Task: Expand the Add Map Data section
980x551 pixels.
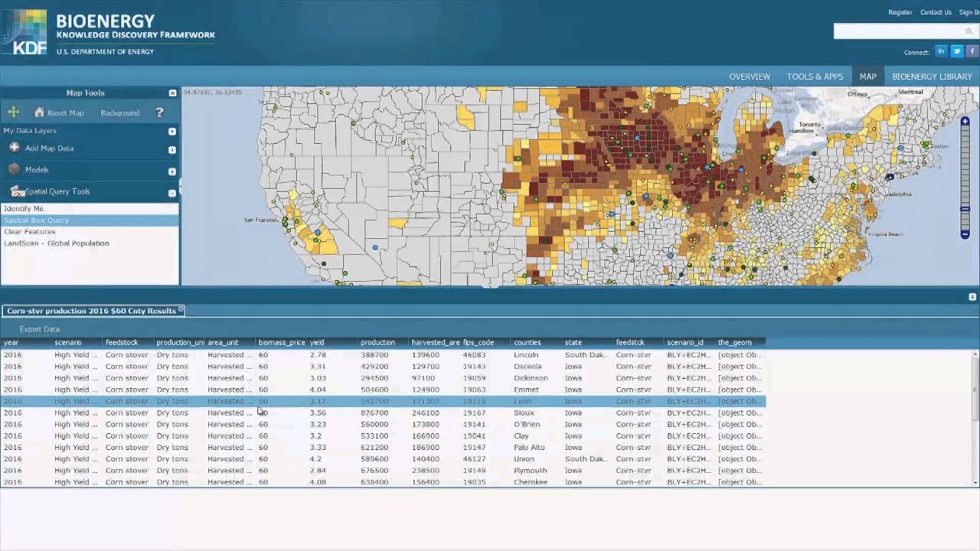Action: (172, 149)
